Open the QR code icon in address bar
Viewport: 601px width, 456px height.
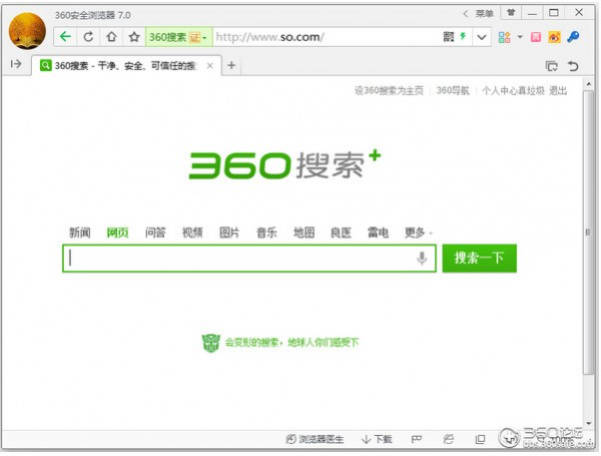click(x=448, y=37)
